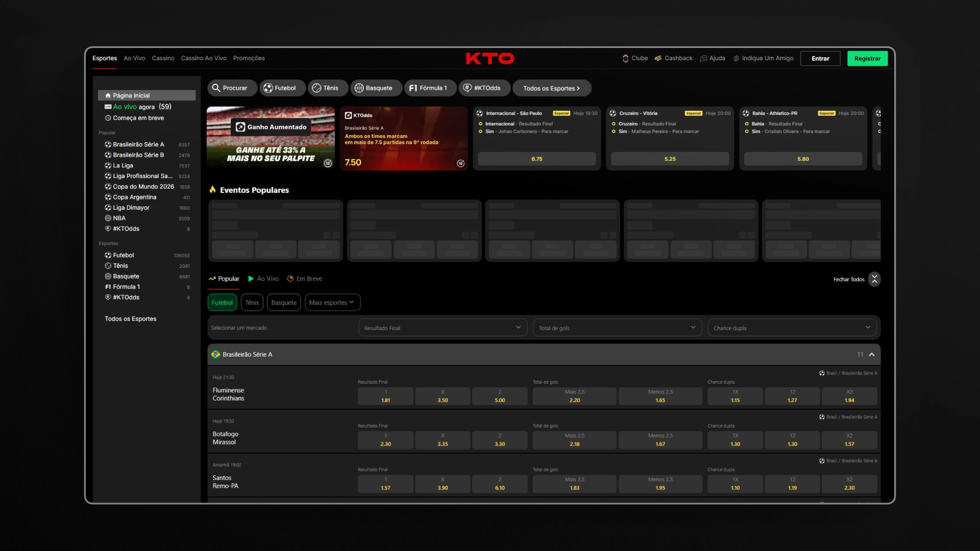Click the Ajuda help icon
Screen dimensions: 980x551
point(703,58)
